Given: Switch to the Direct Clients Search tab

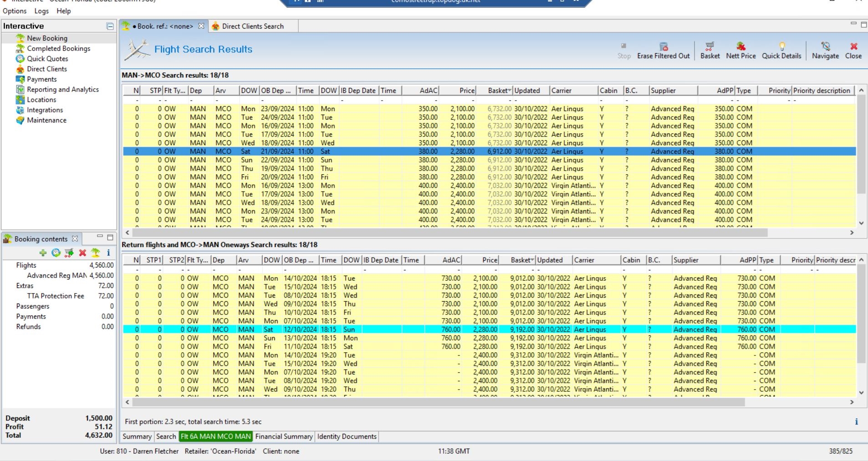Looking at the screenshot, I should (x=252, y=26).
